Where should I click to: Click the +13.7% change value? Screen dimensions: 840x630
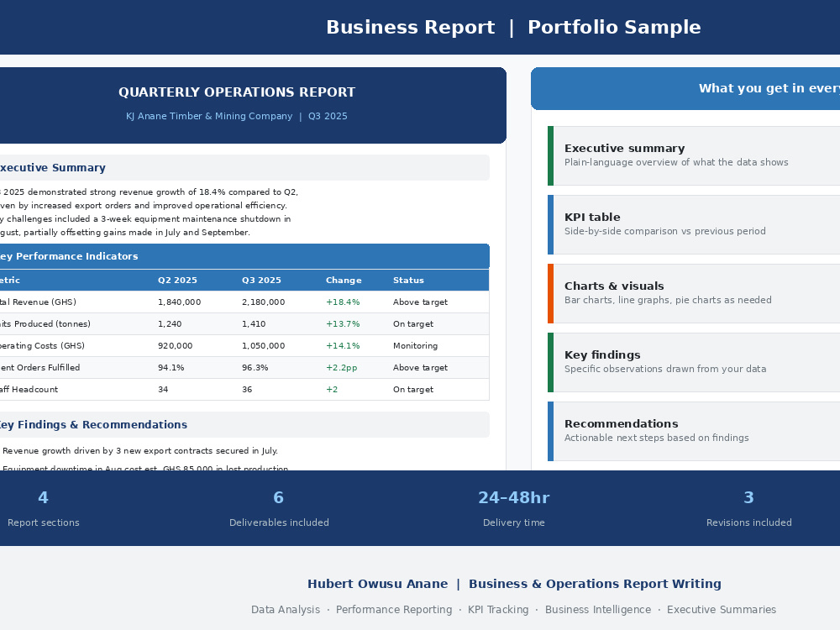coord(343,324)
